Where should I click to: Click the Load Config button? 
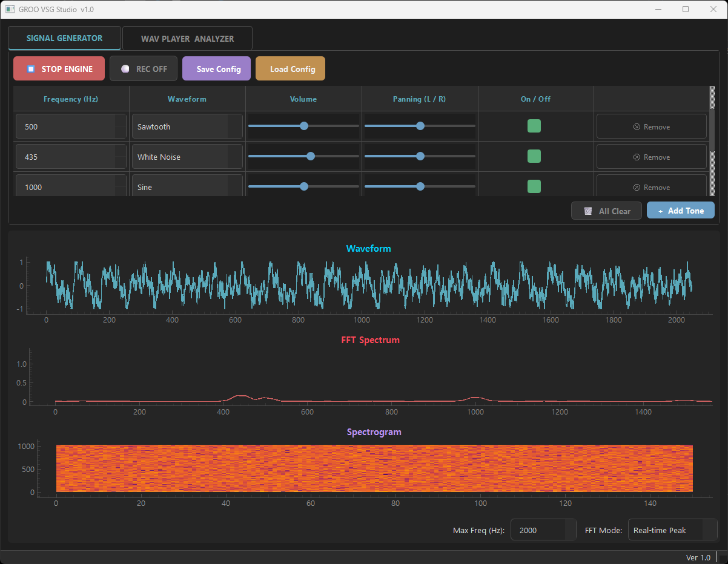(290, 68)
